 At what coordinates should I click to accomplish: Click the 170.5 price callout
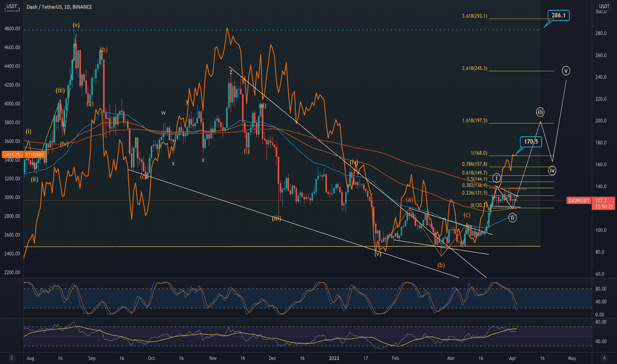tap(531, 142)
